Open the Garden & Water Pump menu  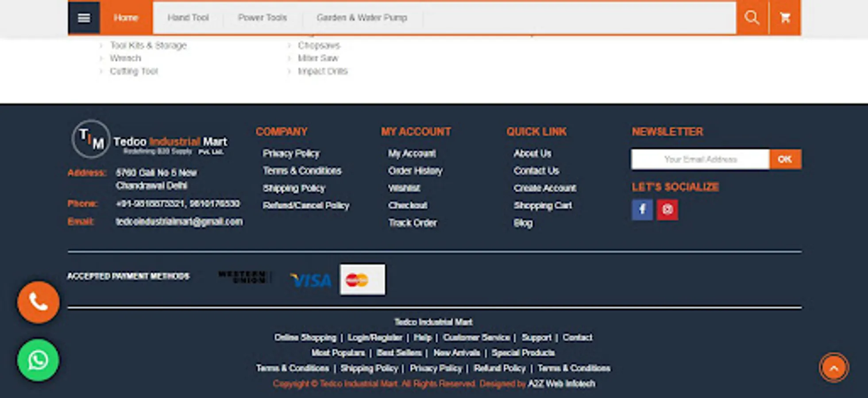(x=362, y=18)
